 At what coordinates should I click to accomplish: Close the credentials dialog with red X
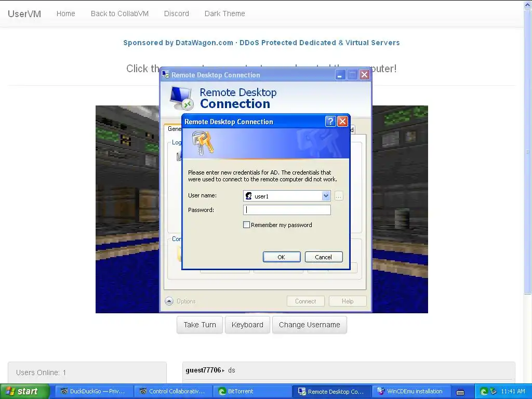point(343,122)
